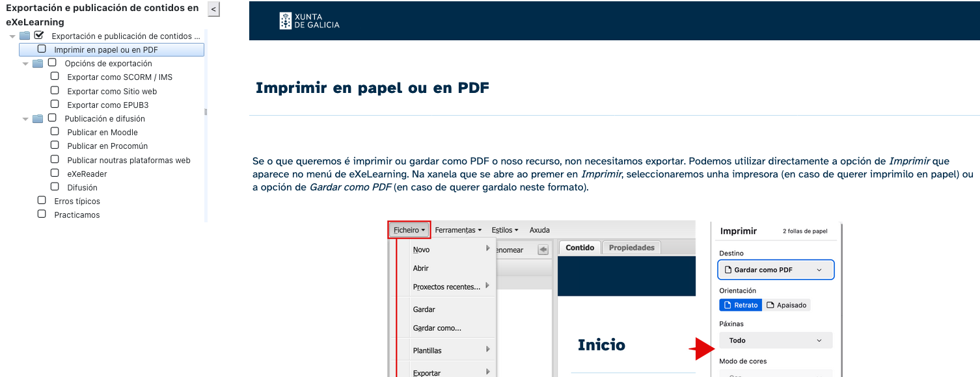Click the Xunta de Galicia logo
This screenshot has height=377, width=980.
(309, 20)
